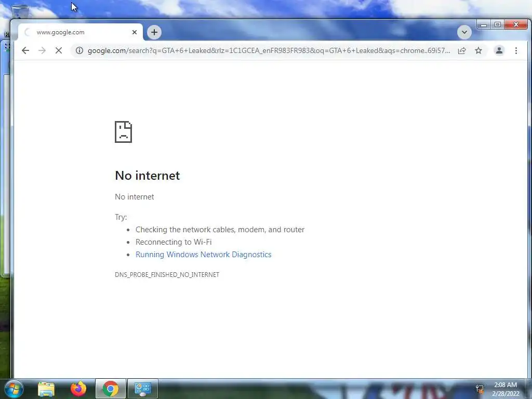Bookmark this tab with the star icon

pyautogui.click(x=478, y=50)
